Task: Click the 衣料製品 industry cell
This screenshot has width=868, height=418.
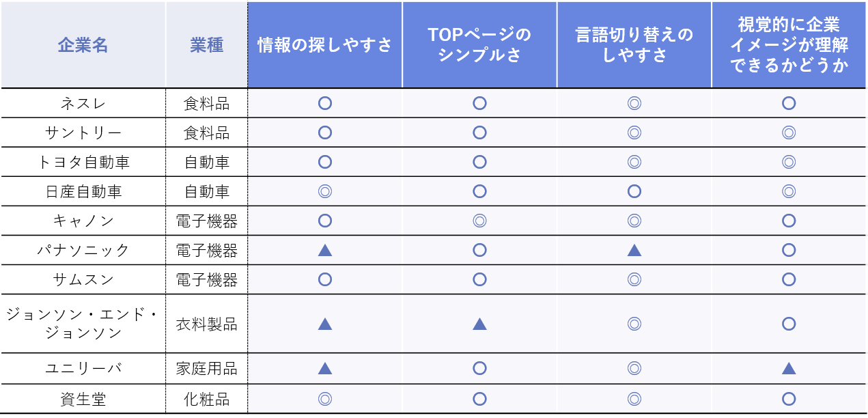Action: [x=206, y=324]
